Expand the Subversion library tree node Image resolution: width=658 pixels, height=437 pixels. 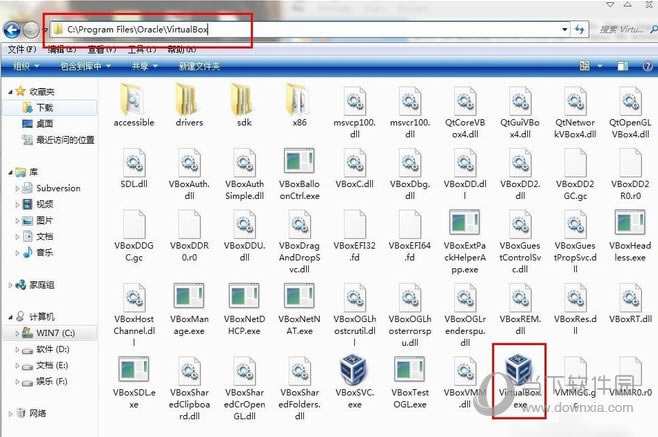pos(17,188)
